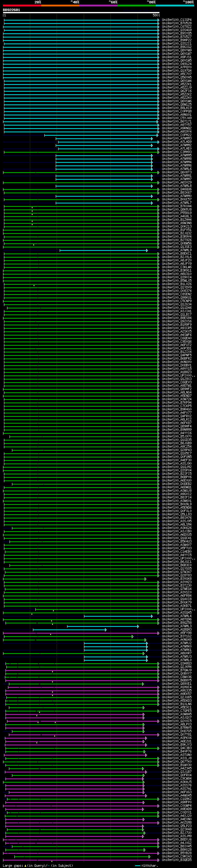Select label UniRef100_C9RIA3
Image resolution: width=197 pixels, height=868 pixels.
(176, 857)
